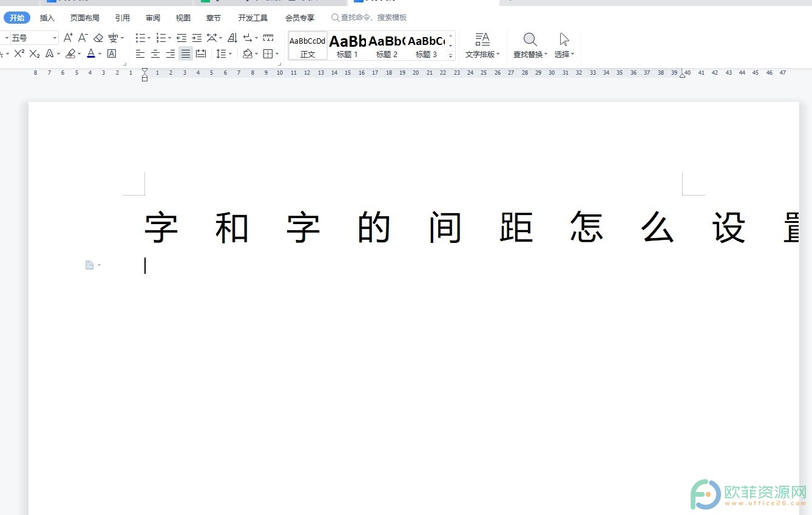Open paragraph dialog launcher corner arrow

[x=279, y=63]
